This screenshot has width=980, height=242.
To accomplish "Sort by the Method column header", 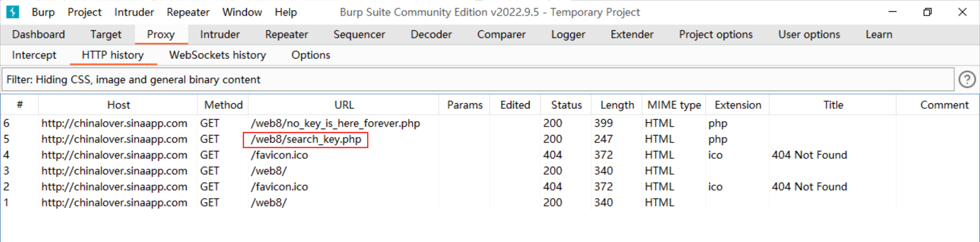I will pos(223,105).
